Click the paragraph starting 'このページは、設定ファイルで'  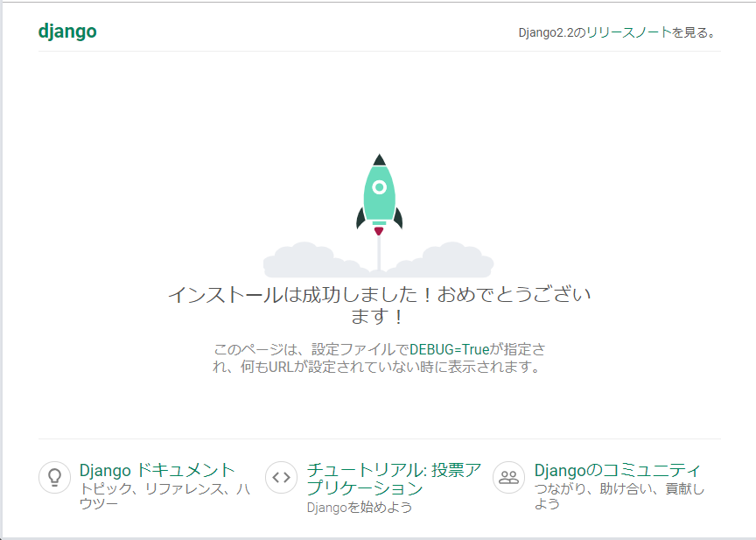pyautogui.click(x=379, y=358)
